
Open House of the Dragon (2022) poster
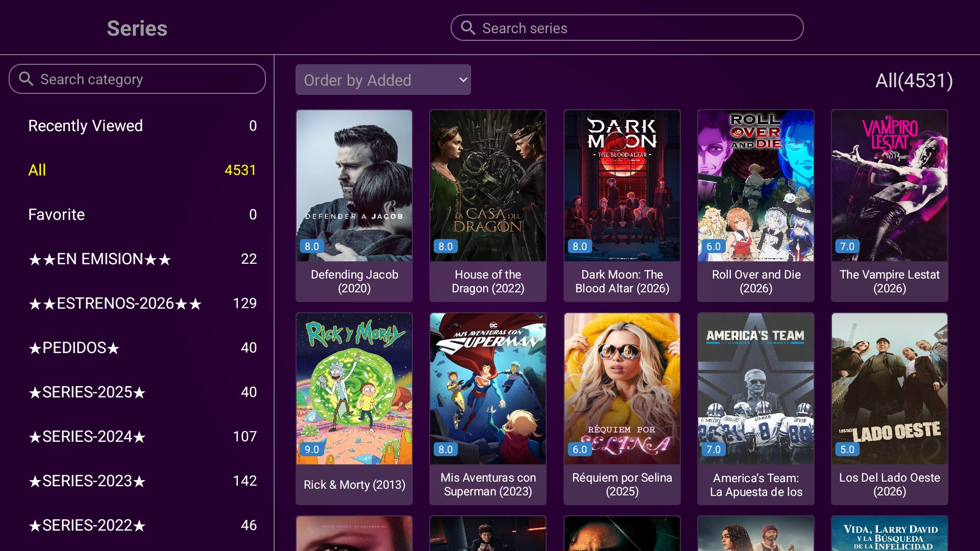click(x=488, y=186)
